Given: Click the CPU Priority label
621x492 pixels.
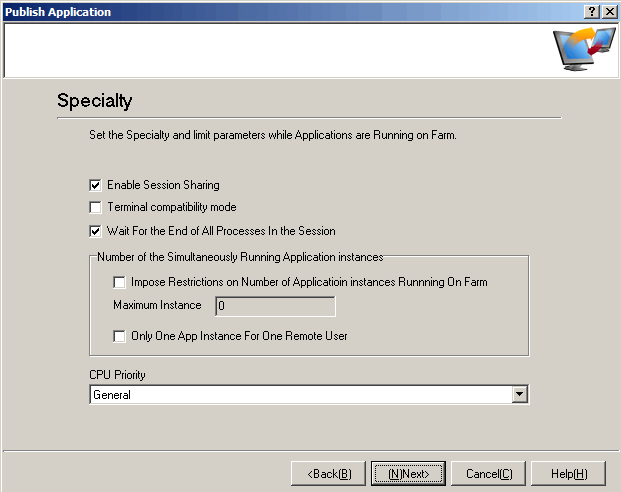Looking at the screenshot, I should (117, 375).
